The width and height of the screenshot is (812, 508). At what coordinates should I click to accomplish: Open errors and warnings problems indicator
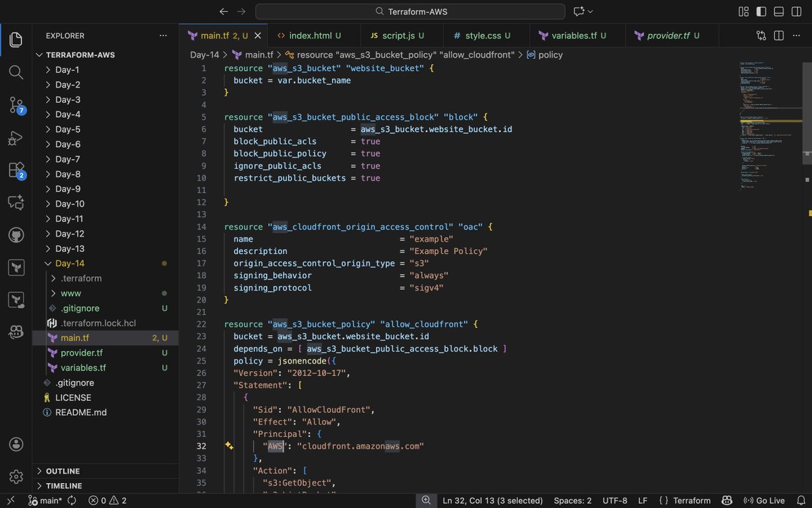[x=108, y=501]
